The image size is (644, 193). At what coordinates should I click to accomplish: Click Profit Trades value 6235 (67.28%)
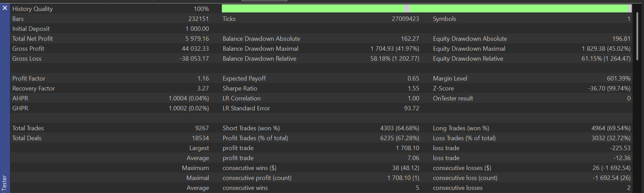[x=399, y=138]
